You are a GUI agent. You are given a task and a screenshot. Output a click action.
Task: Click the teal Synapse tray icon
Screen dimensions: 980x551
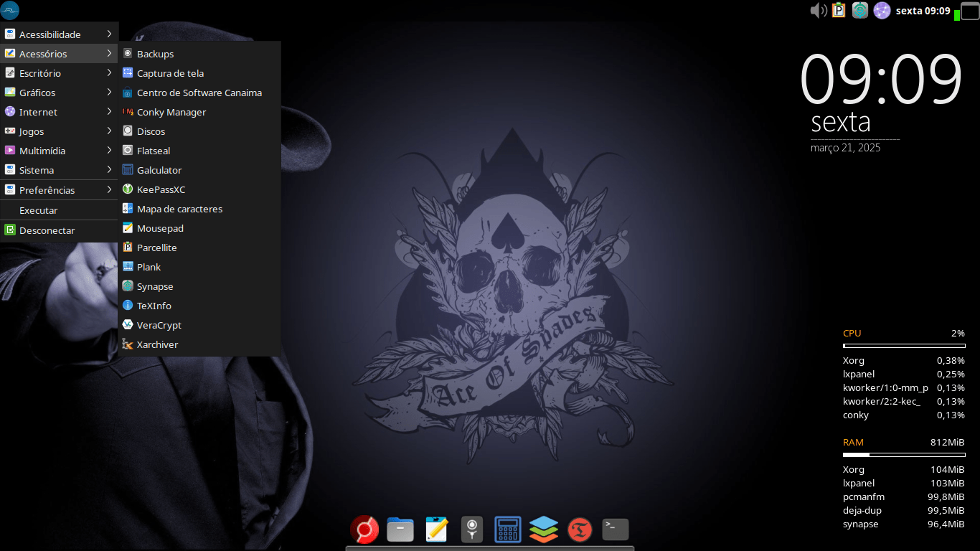(x=860, y=10)
